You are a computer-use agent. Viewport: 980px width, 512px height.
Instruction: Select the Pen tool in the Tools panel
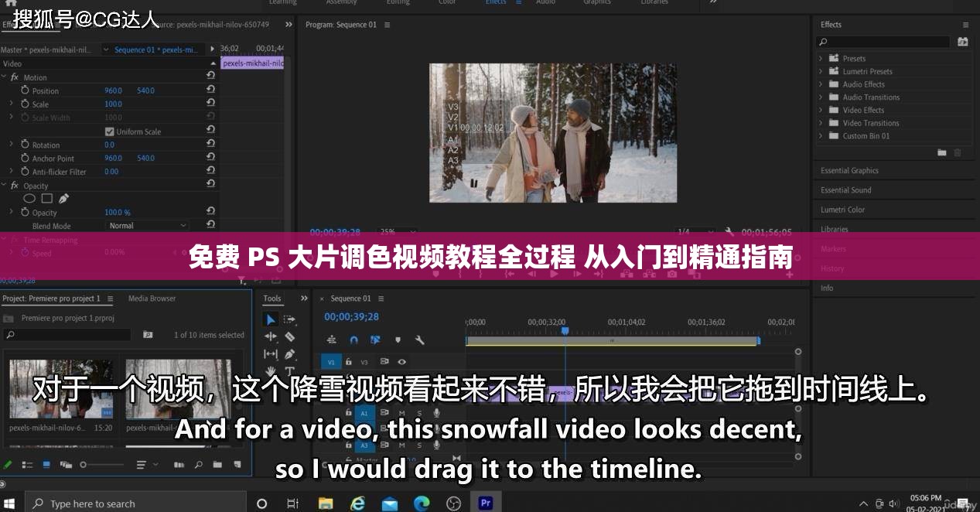click(x=289, y=353)
